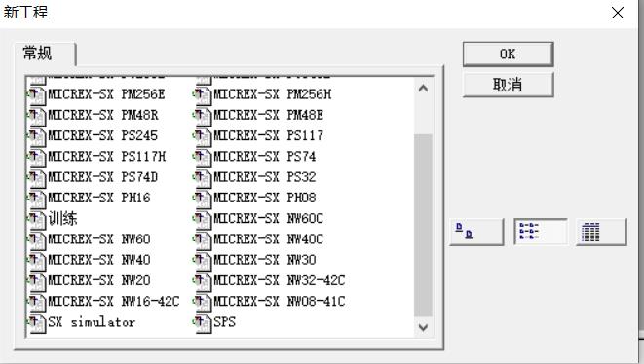Switch to the list view button

(x=541, y=233)
